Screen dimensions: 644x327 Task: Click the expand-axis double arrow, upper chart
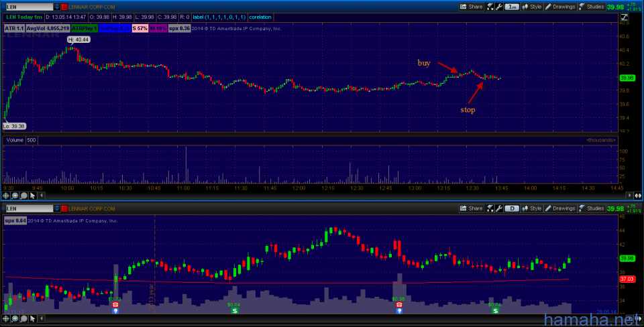638,196
